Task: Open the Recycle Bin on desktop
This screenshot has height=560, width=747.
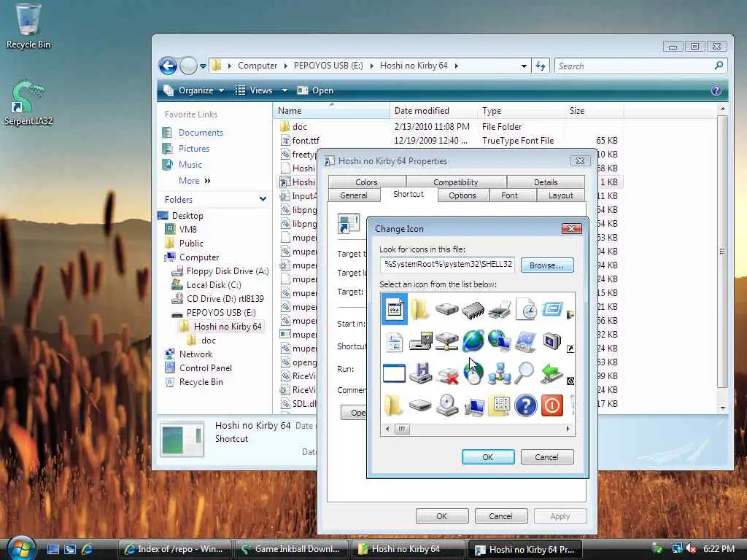Action: (x=28, y=26)
